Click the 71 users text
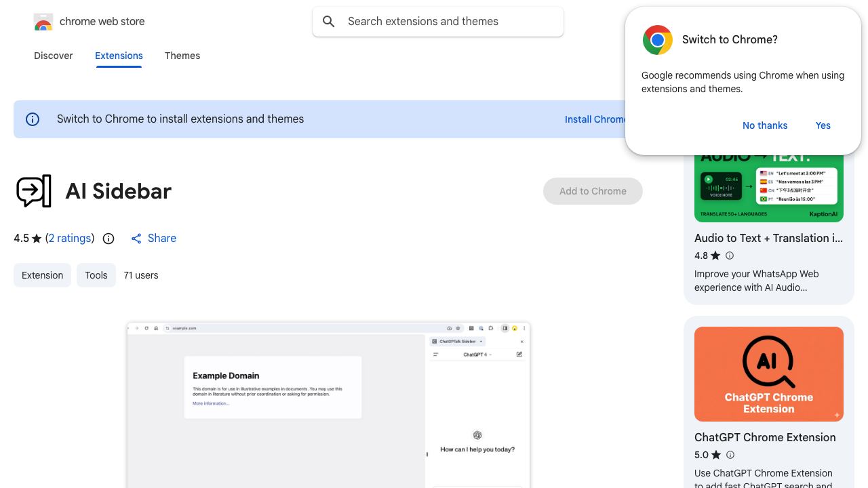This screenshot has width=868, height=488. pyautogui.click(x=141, y=275)
